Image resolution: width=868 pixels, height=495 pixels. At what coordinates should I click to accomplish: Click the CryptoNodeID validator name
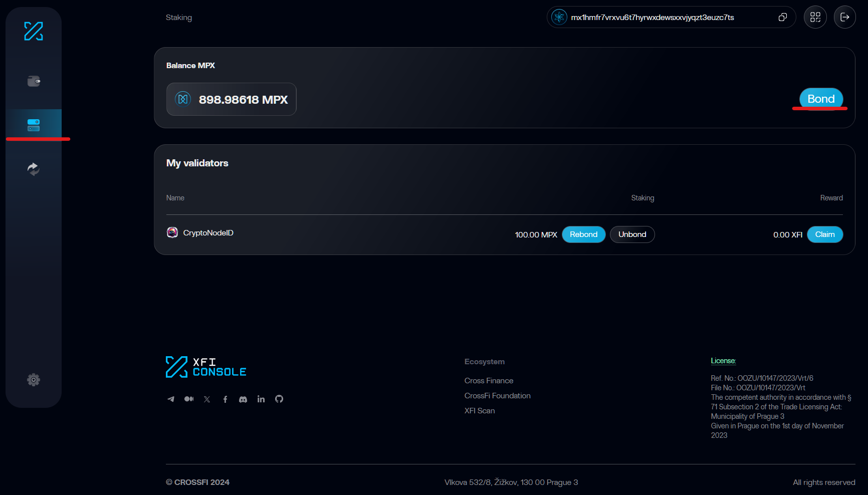(208, 233)
